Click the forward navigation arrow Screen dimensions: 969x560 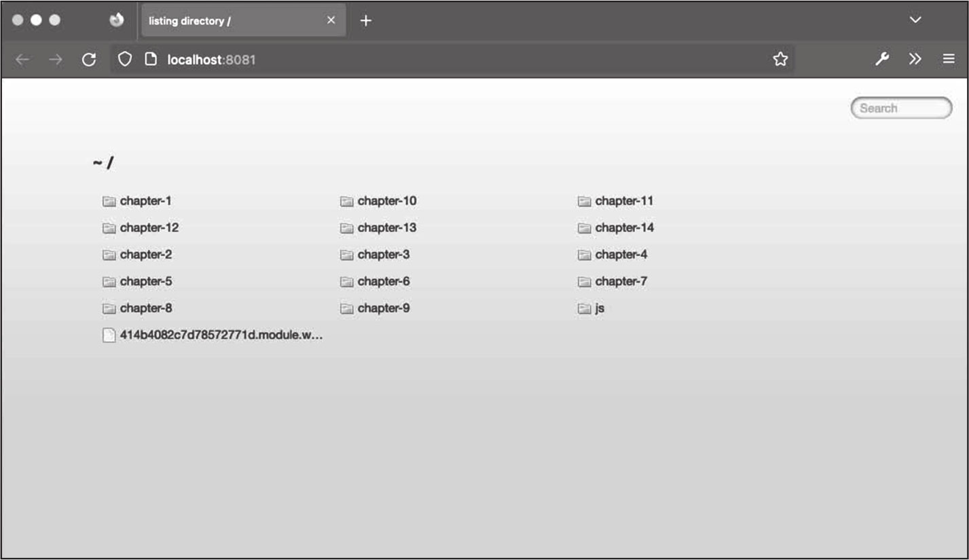pos(56,60)
